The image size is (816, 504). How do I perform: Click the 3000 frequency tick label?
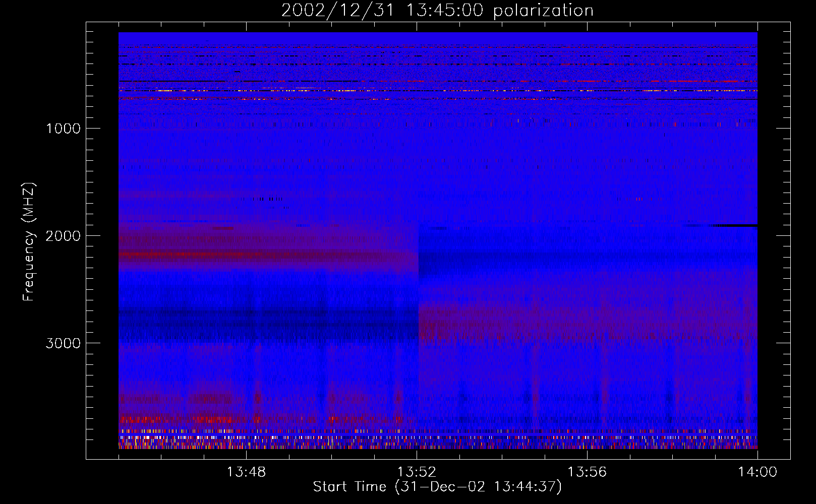tap(63, 343)
